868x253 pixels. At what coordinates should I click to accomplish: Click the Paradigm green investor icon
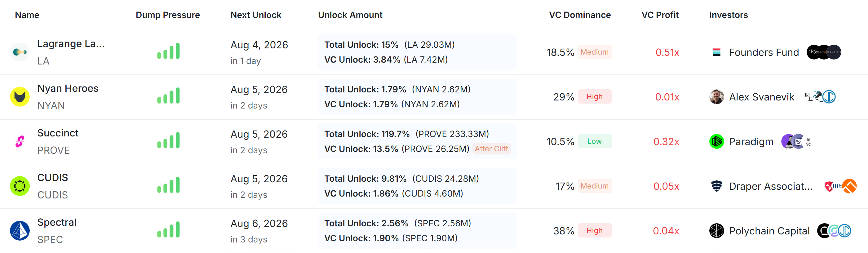tap(717, 141)
